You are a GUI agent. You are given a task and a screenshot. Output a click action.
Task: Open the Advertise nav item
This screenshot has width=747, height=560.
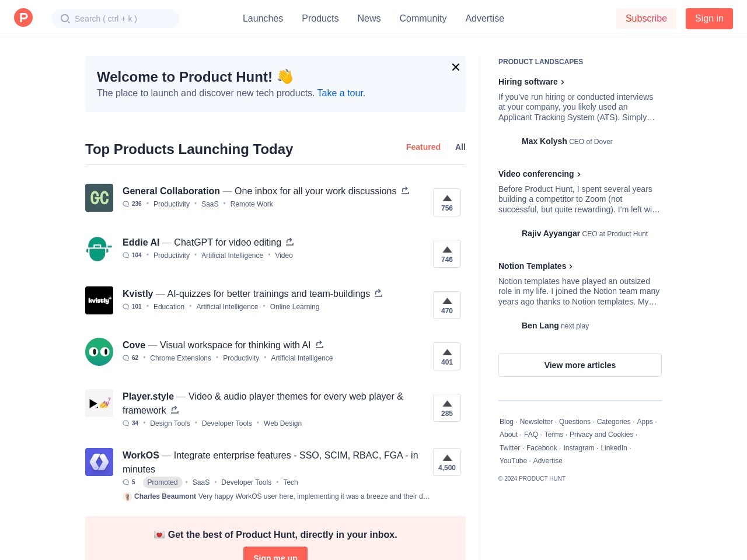pos(484,19)
